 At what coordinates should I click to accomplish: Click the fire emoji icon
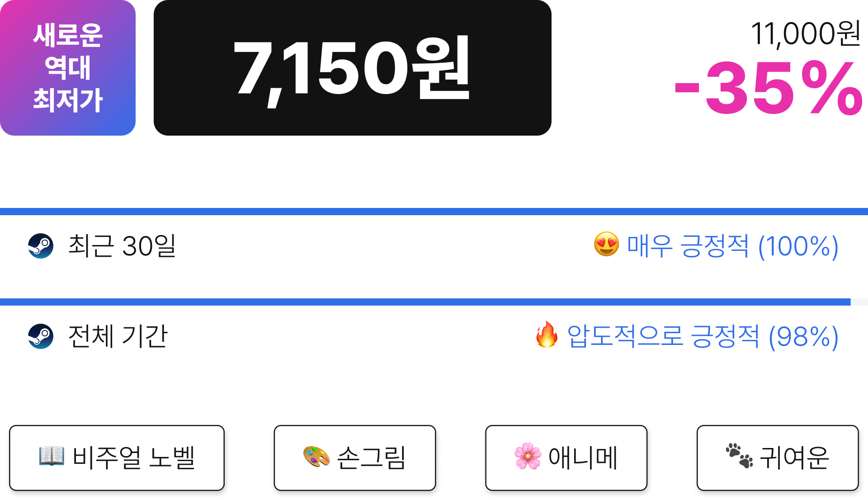(x=547, y=335)
